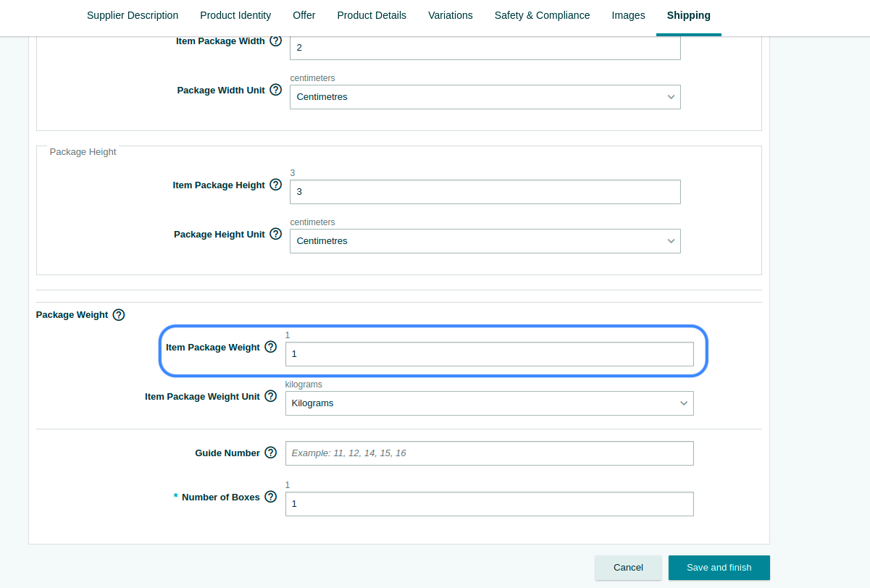Expand the Item Package Weight Unit dropdown
Image resolution: width=870 pixels, height=588 pixels.
click(489, 403)
